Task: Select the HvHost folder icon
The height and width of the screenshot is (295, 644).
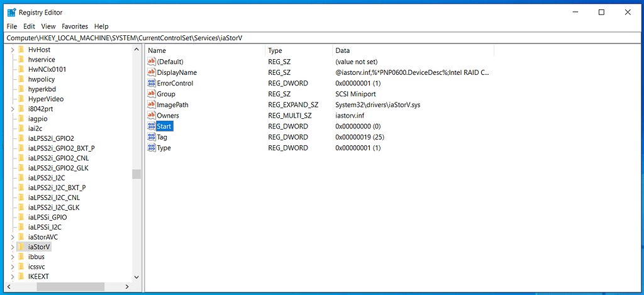Action: pos(21,50)
